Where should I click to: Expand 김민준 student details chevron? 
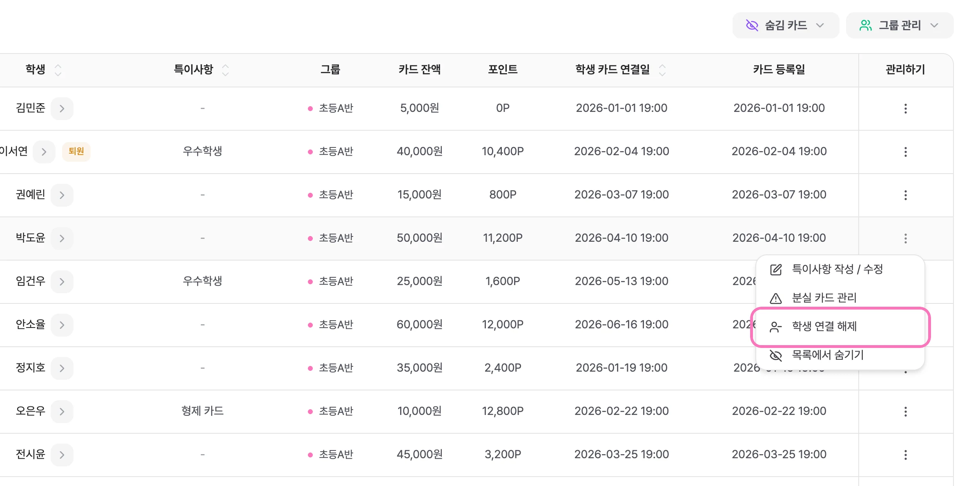coord(62,109)
